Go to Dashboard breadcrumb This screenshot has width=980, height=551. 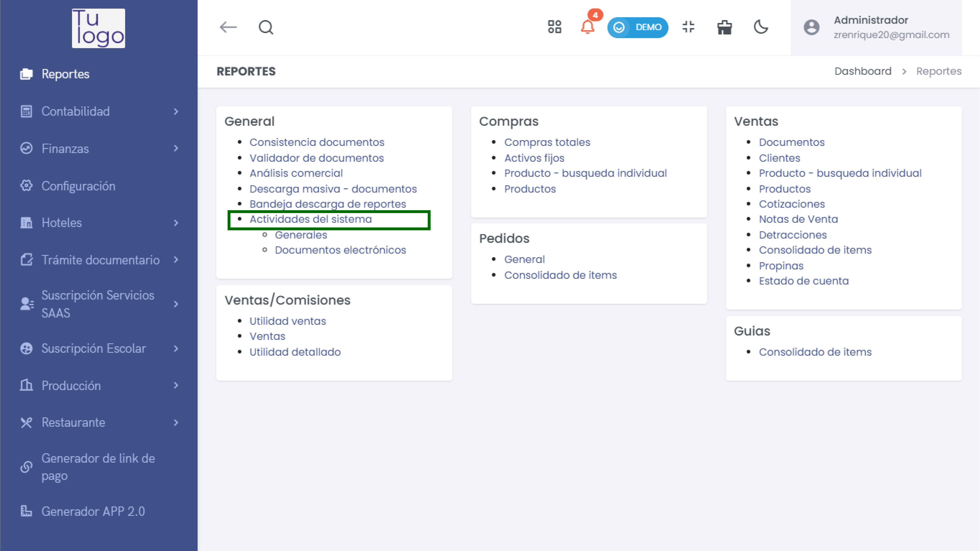coord(863,71)
